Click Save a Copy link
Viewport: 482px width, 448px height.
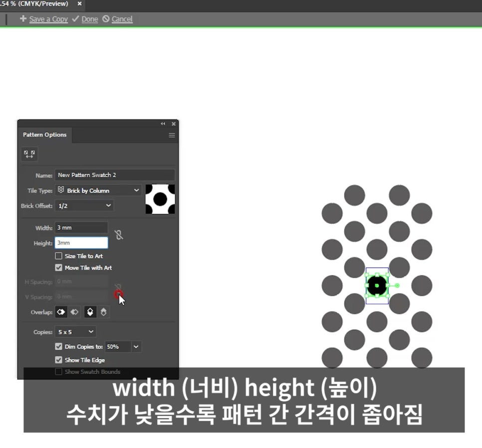pos(48,19)
